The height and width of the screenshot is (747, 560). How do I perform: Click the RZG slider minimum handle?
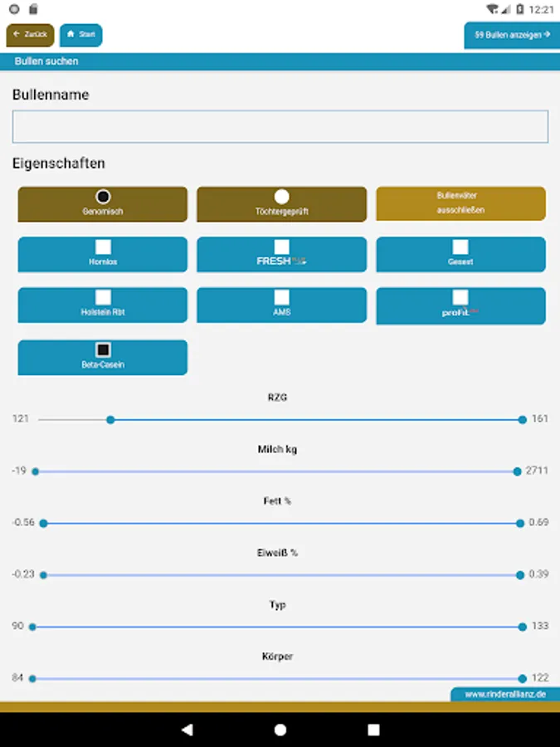pos(110,420)
